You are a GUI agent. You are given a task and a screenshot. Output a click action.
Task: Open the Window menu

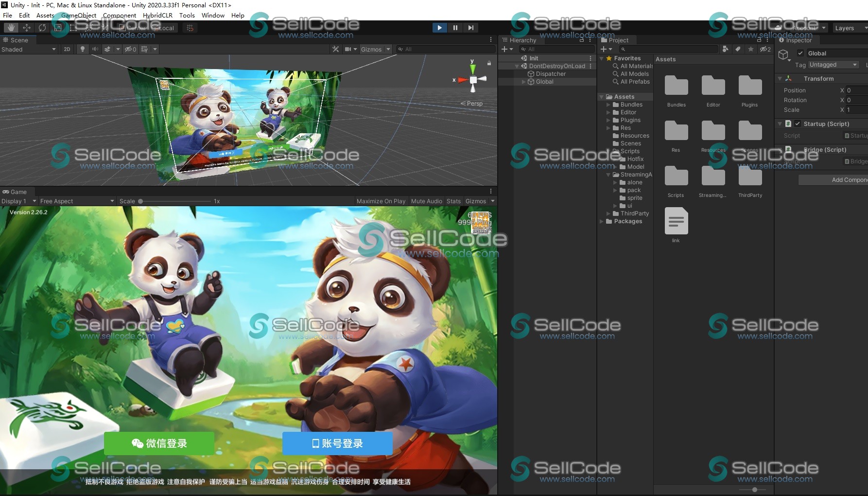[x=213, y=15]
